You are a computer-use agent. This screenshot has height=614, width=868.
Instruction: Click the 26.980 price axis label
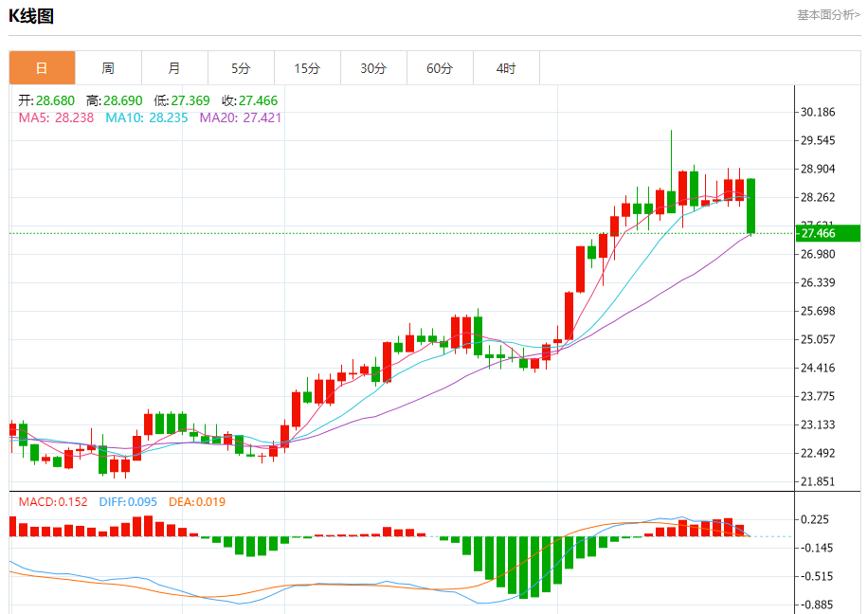(x=818, y=254)
